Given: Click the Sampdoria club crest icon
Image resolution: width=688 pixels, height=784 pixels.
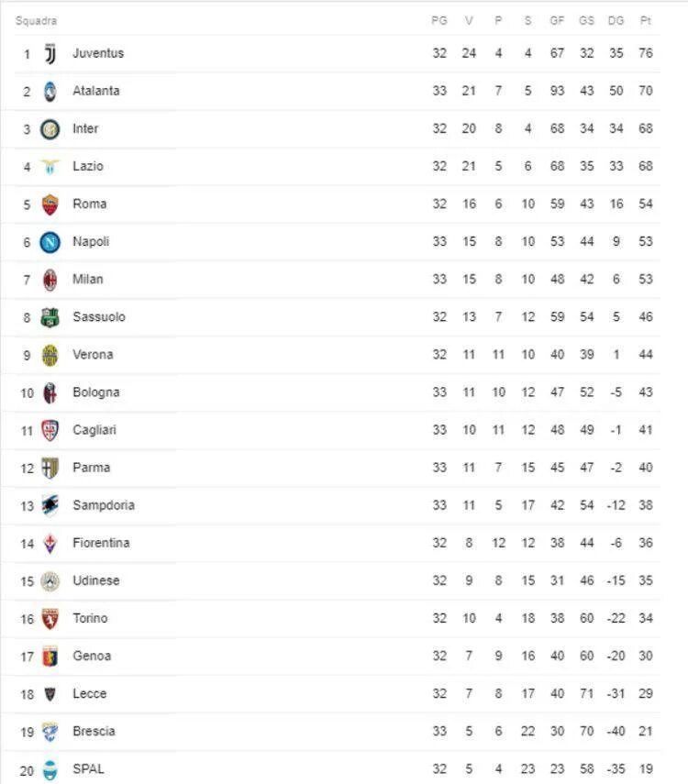Looking at the screenshot, I should coord(50,506).
